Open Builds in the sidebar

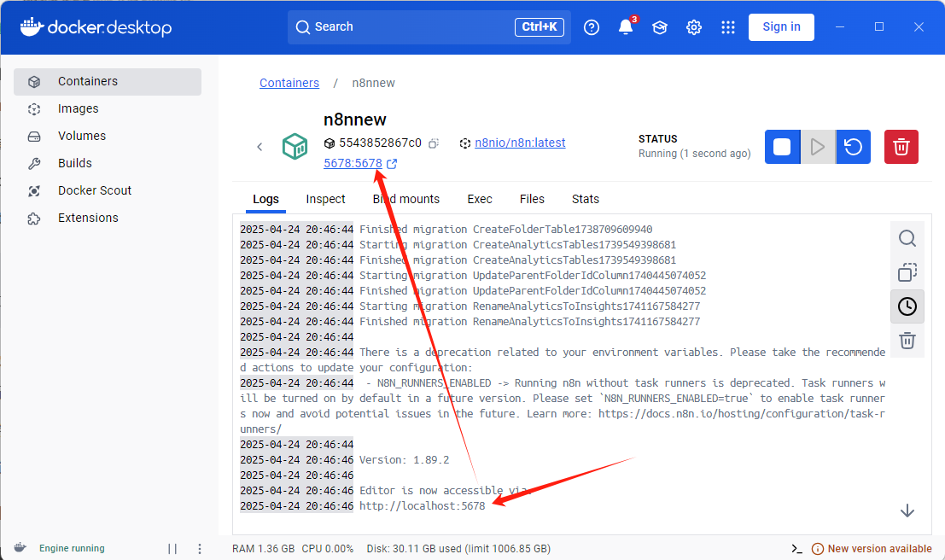click(x=108, y=163)
